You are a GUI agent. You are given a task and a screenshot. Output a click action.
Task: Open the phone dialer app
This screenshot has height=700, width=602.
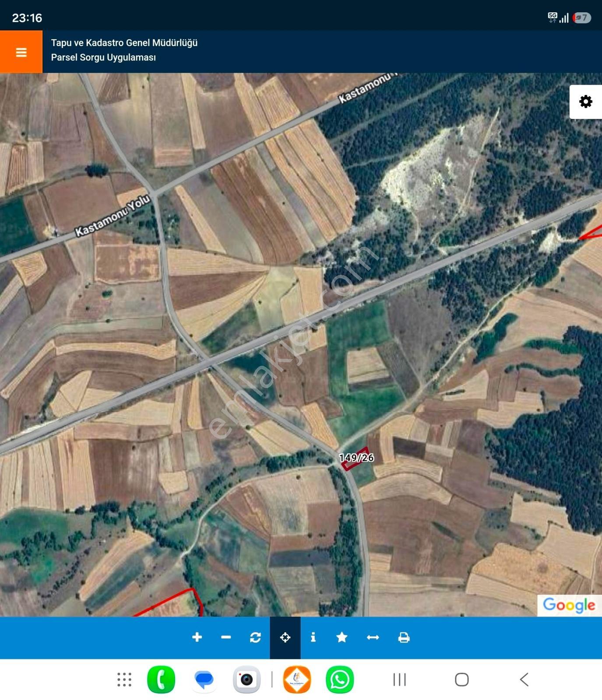point(161,679)
